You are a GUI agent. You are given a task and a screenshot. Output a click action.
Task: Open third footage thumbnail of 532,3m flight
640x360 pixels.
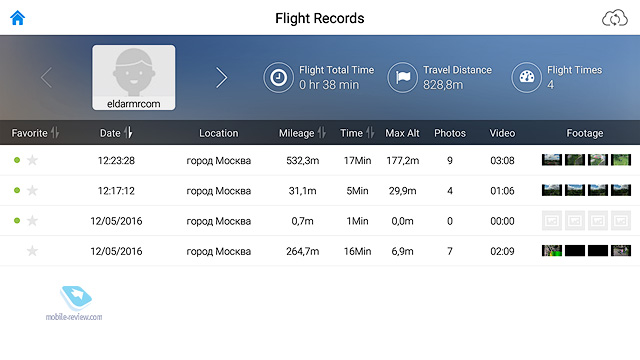click(598, 160)
